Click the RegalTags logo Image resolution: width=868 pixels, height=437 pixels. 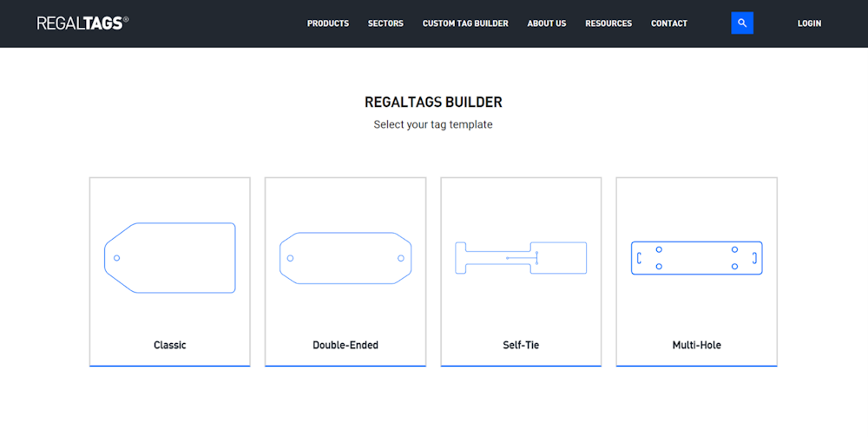point(81,23)
